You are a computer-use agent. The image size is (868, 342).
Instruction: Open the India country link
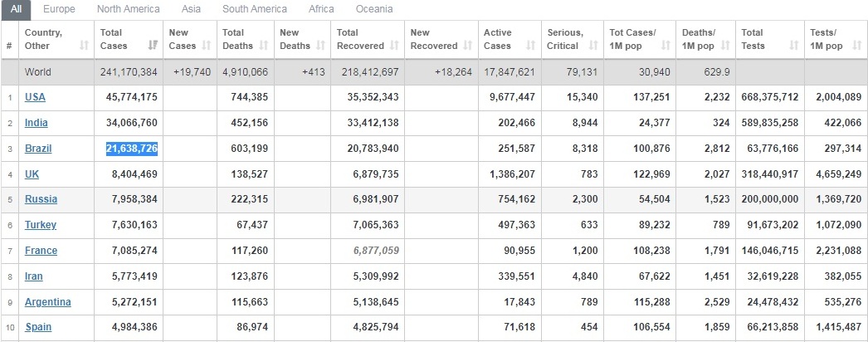pyautogui.click(x=36, y=122)
